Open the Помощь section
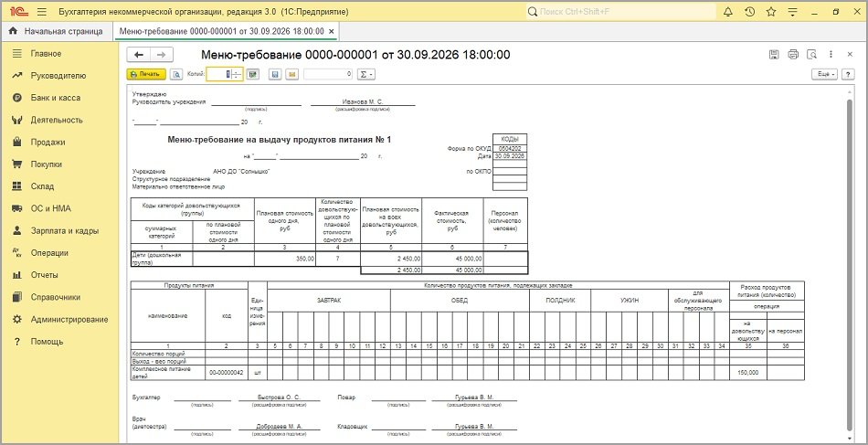 [47, 342]
